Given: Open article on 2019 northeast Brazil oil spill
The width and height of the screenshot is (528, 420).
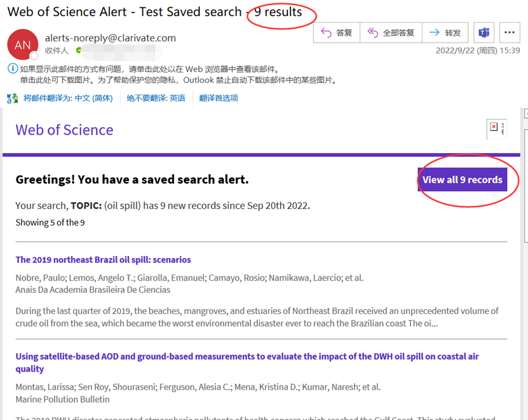Looking at the screenshot, I should [x=103, y=259].
